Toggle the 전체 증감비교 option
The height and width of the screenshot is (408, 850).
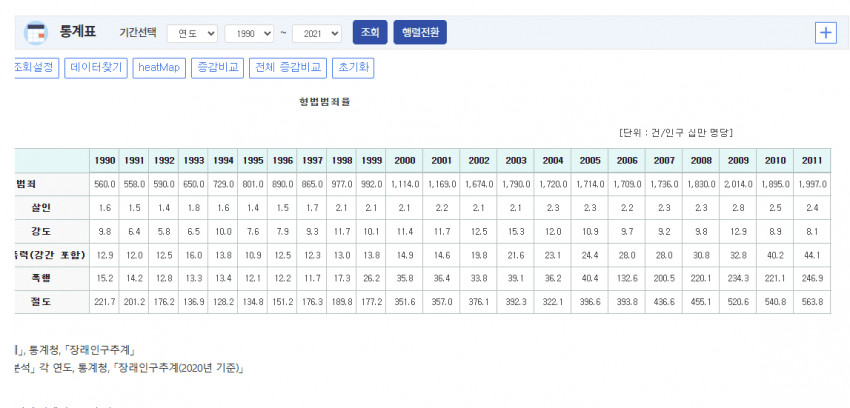[x=288, y=68]
